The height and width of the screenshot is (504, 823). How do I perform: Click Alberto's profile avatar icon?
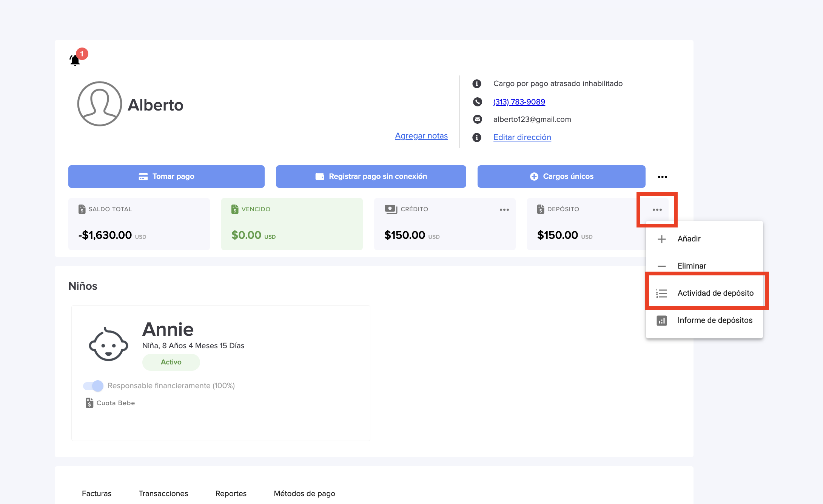click(x=99, y=104)
